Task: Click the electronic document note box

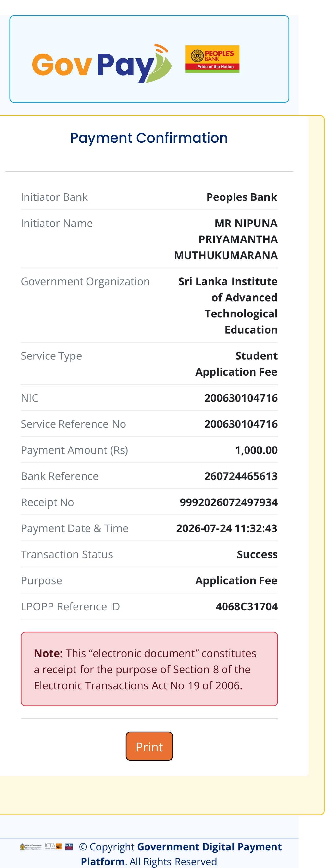Action: [149, 669]
